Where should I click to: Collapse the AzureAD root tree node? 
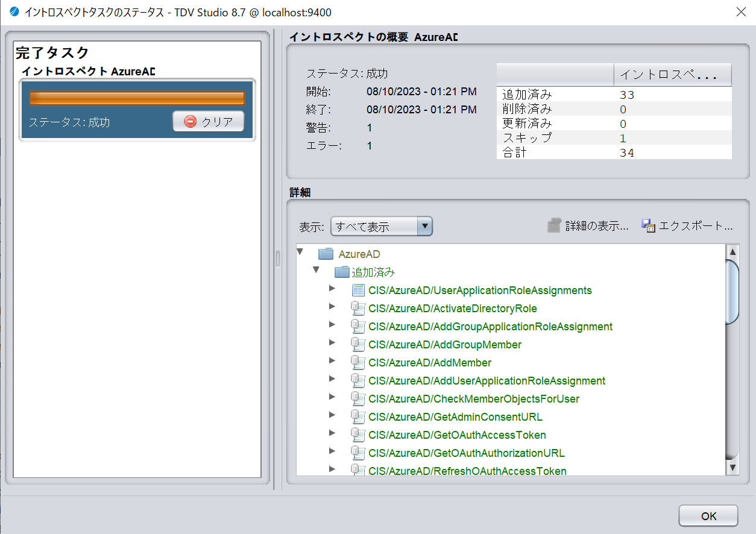pyautogui.click(x=300, y=251)
